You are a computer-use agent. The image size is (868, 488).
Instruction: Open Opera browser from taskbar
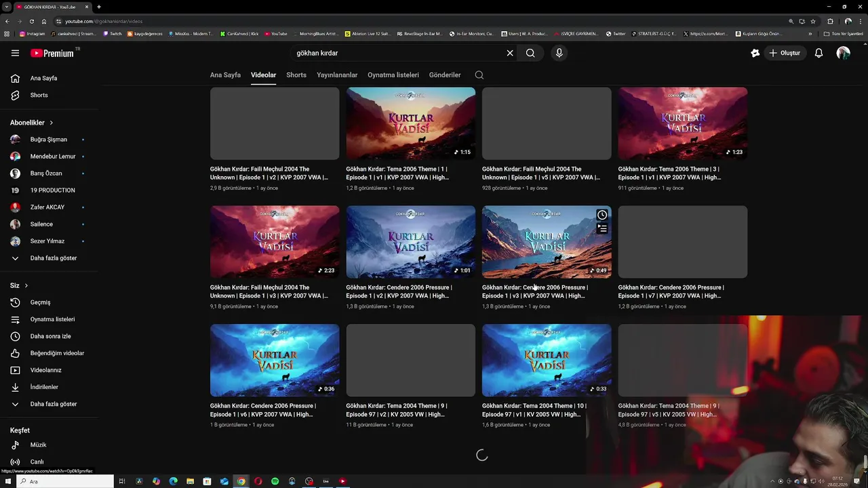point(258,481)
